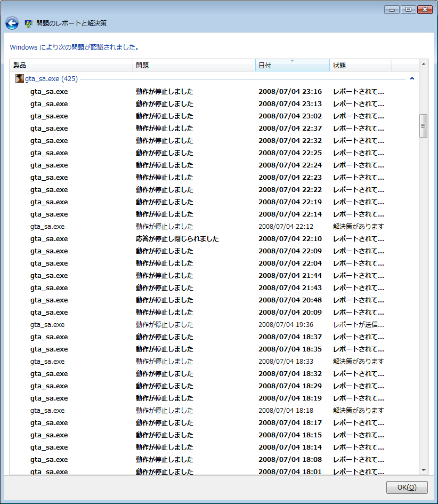Click the gta_sa.exe group icon
This screenshot has width=438, height=504.
pos(20,79)
